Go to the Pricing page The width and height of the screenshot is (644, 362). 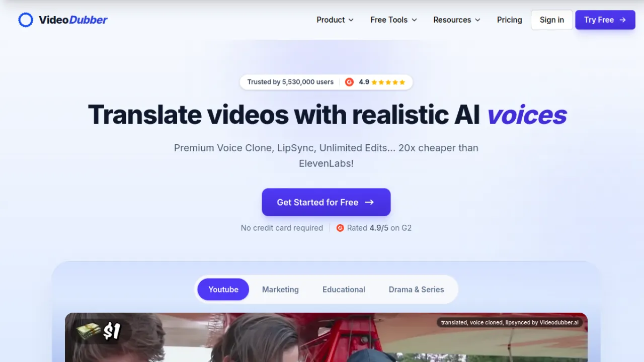(510, 20)
